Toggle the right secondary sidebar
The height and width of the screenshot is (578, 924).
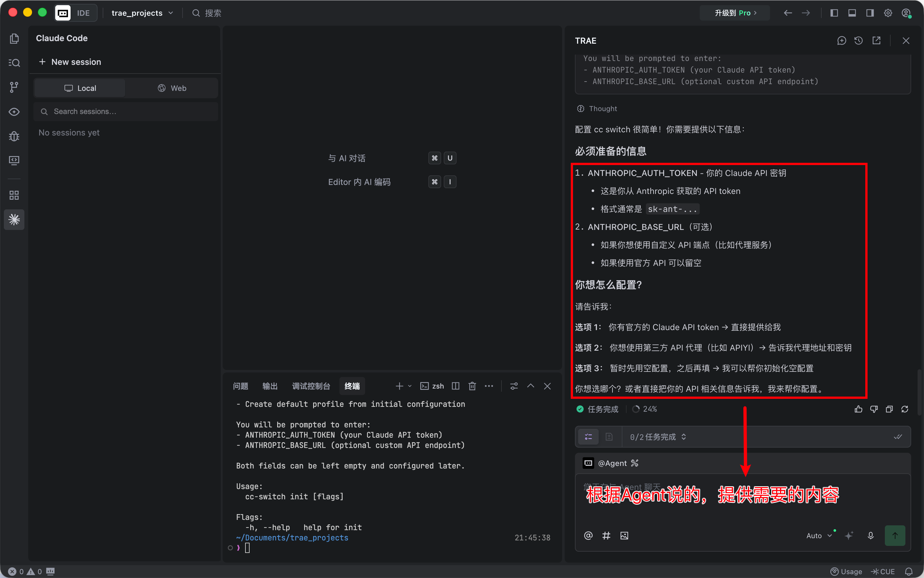[870, 13]
